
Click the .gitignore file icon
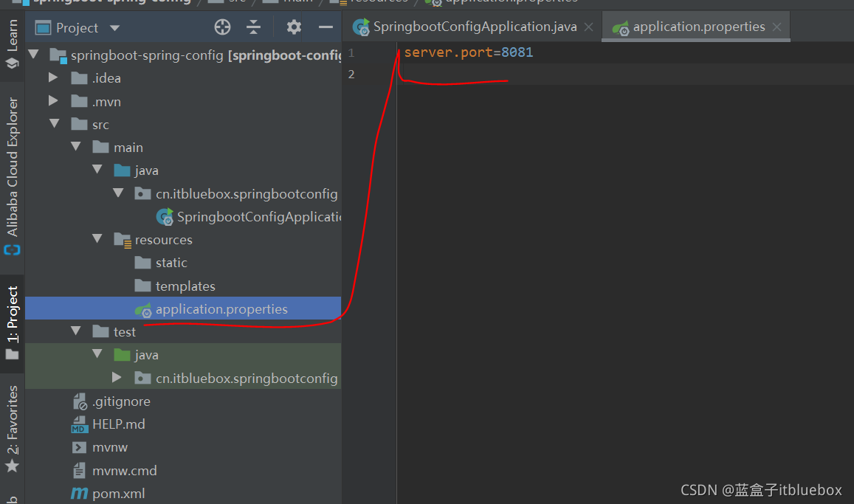(80, 401)
